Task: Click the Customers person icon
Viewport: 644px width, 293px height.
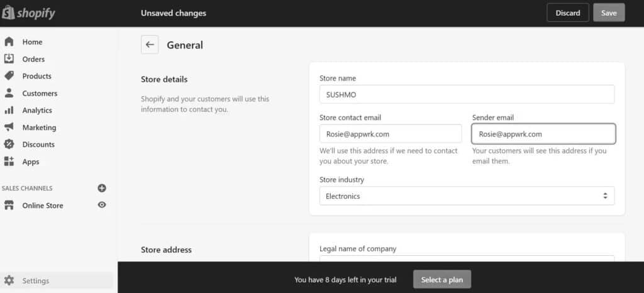Action: click(x=9, y=93)
